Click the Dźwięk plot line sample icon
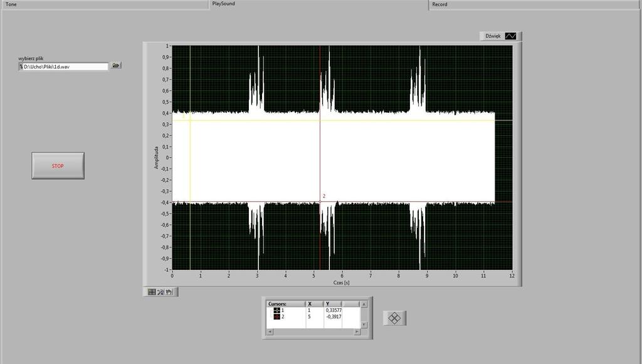This screenshot has height=364, width=642. 510,36
